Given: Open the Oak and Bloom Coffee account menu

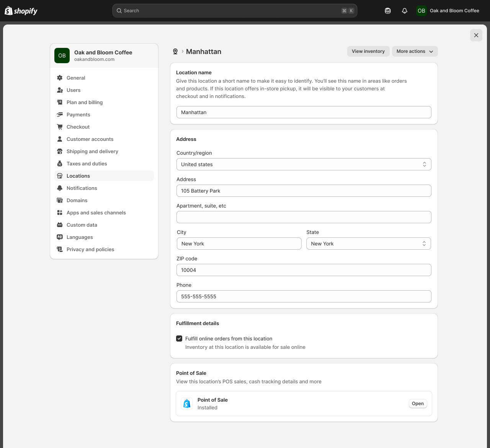Looking at the screenshot, I should click(x=448, y=11).
